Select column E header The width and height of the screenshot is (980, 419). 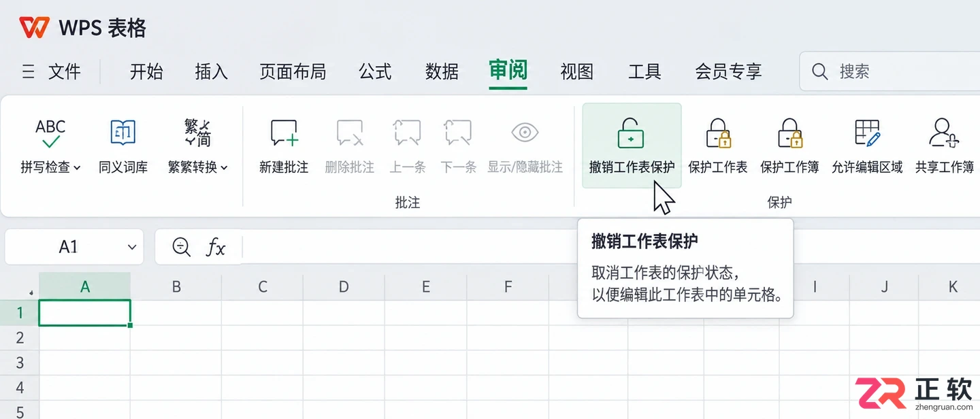click(426, 286)
